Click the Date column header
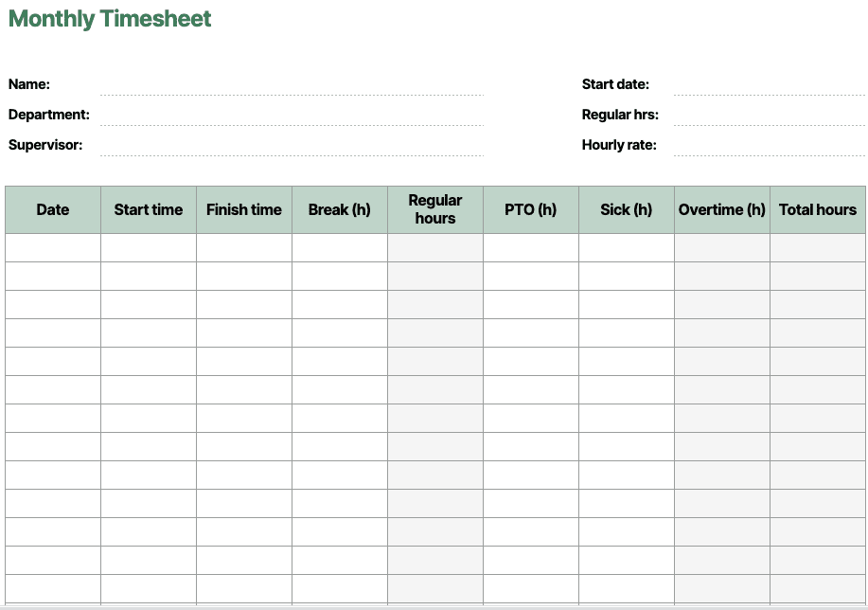 [53, 209]
